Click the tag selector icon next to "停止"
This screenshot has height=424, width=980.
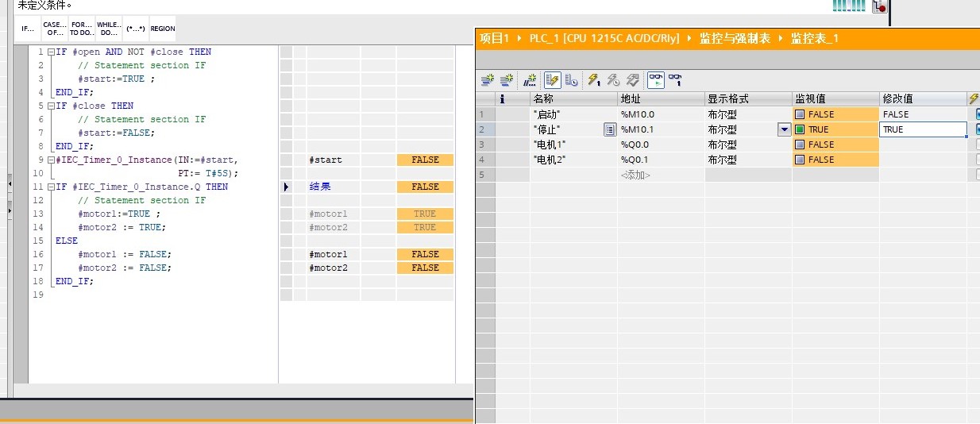[x=610, y=129]
